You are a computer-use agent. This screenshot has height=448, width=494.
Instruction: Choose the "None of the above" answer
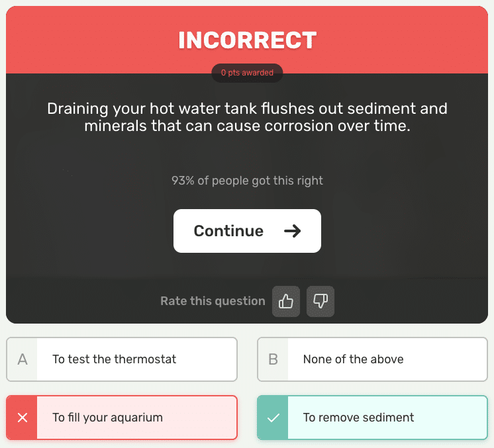(x=353, y=359)
